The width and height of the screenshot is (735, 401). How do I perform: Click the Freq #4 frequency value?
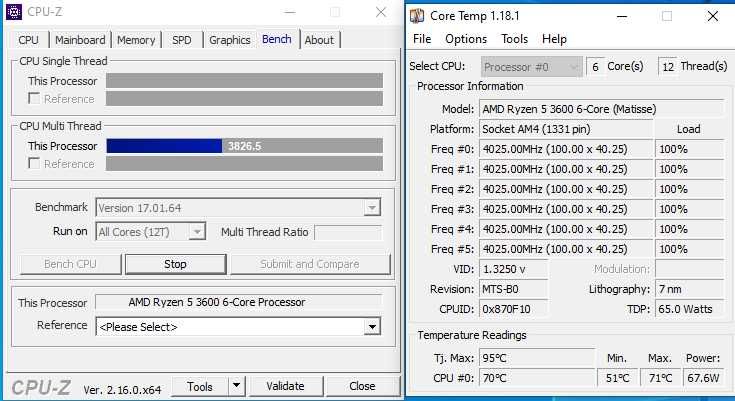[x=566, y=229]
